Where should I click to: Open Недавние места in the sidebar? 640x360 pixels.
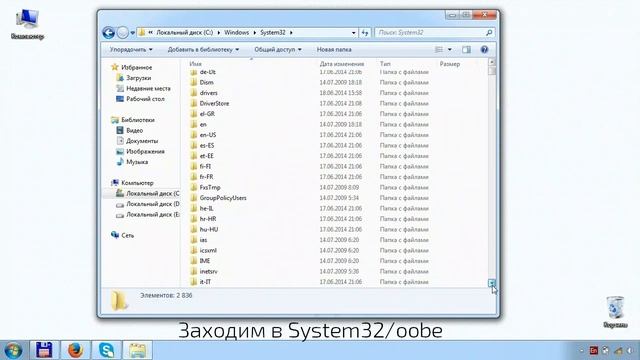click(x=148, y=88)
